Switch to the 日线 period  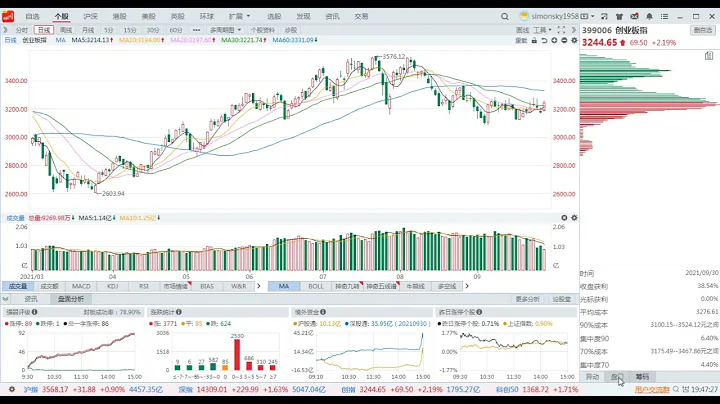coord(44,30)
